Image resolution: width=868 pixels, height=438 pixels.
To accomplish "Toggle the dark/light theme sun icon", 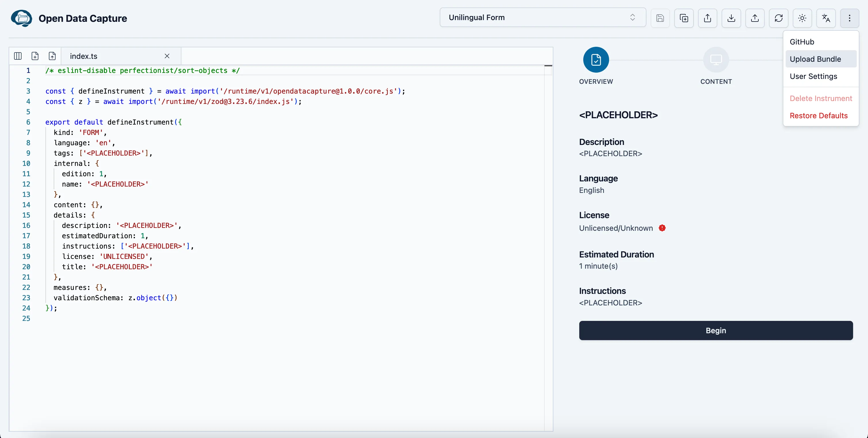I will (802, 18).
